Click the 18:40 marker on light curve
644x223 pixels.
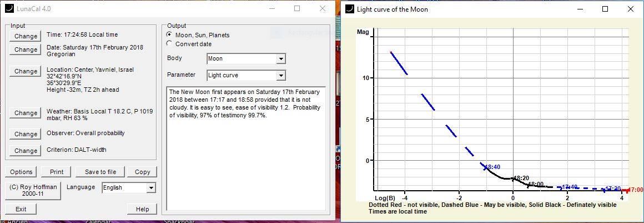tap(492, 167)
